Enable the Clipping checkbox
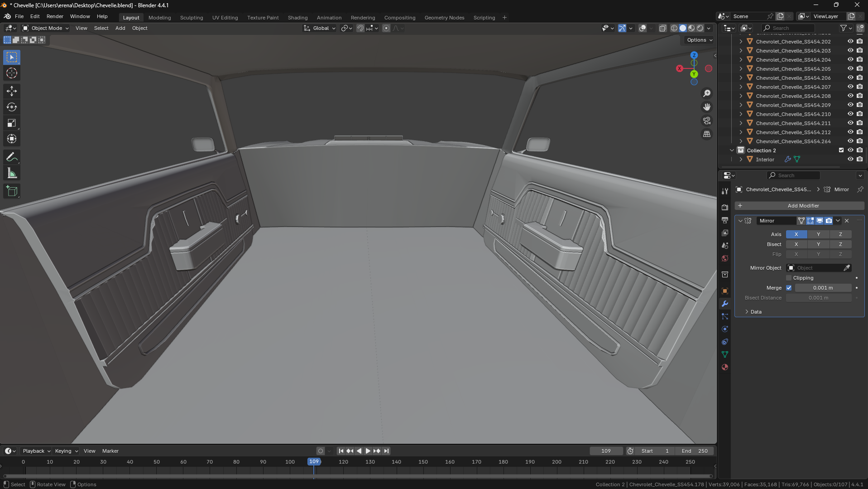868x489 pixels. pyautogui.click(x=789, y=278)
